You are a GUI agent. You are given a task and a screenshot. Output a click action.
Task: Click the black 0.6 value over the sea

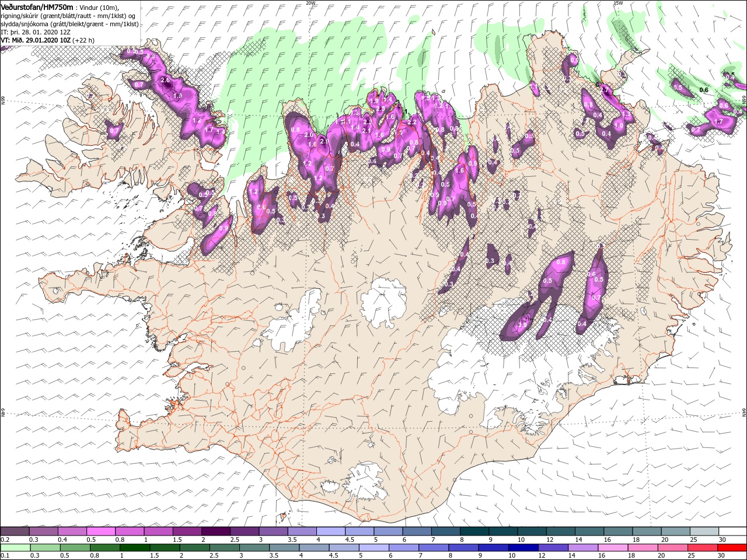(704, 90)
